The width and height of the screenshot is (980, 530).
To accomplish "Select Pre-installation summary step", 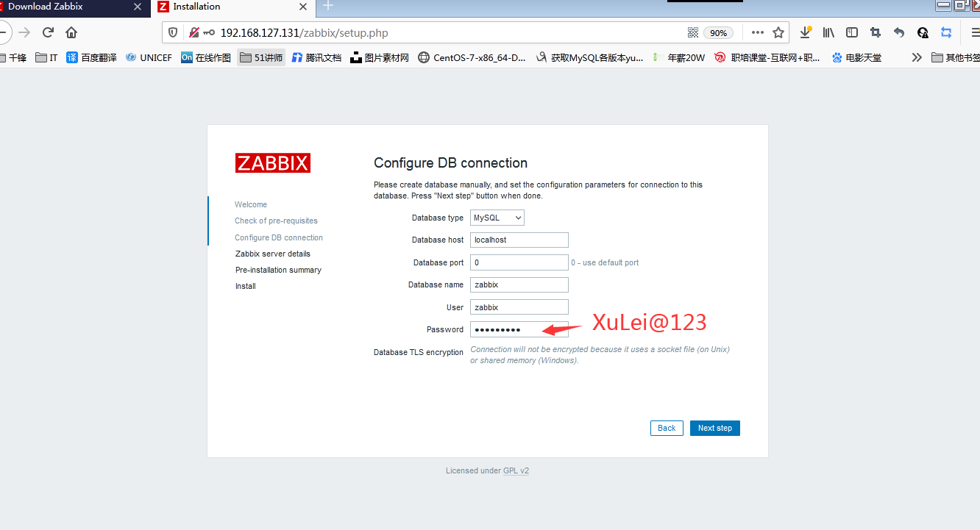I will click(278, 270).
